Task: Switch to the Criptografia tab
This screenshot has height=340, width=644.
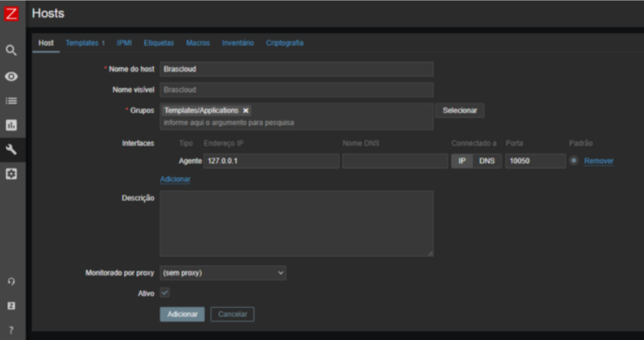Action: [x=285, y=43]
